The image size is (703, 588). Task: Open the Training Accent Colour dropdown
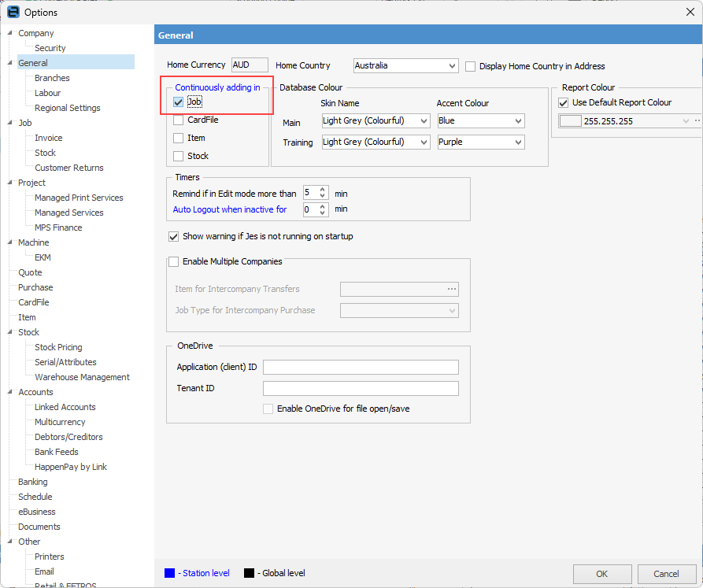tap(518, 142)
